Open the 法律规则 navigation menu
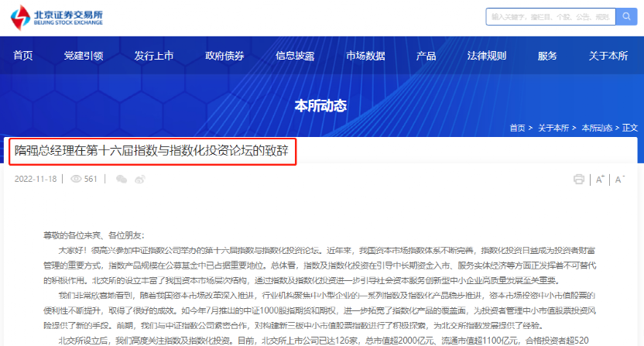The height and width of the screenshot is (346, 644). point(487,56)
